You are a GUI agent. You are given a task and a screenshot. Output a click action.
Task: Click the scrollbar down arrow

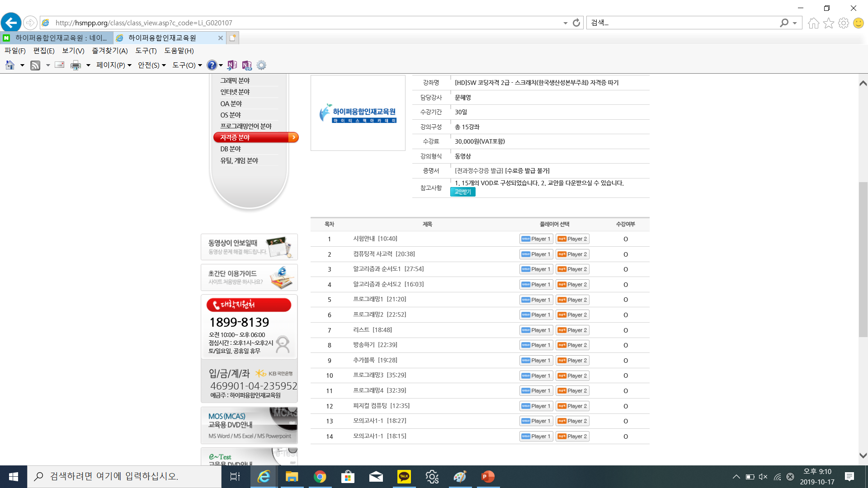(863, 455)
